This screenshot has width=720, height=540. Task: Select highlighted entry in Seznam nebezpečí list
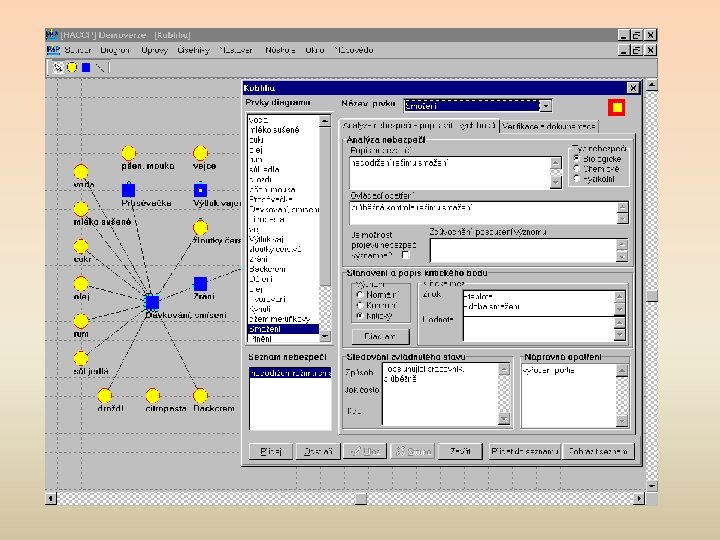(290, 373)
